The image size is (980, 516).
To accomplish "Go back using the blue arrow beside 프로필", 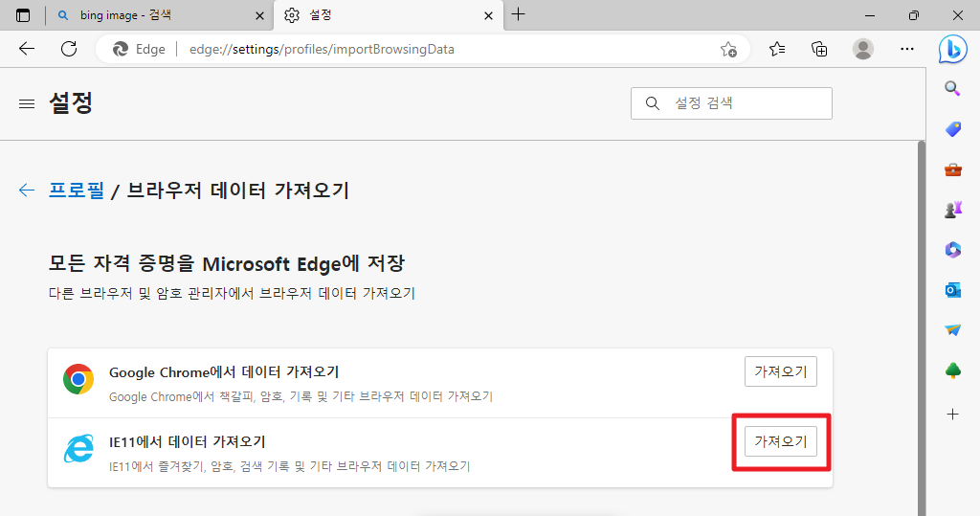I will tap(26, 191).
